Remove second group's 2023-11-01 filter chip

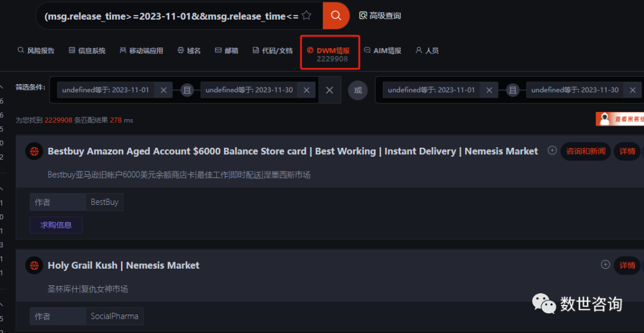coord(489,90)
